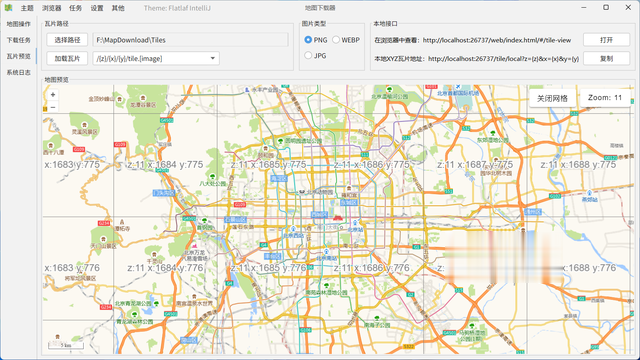Zoom out with the map minus button
640x360 pixels.
[x=53, y=107]
